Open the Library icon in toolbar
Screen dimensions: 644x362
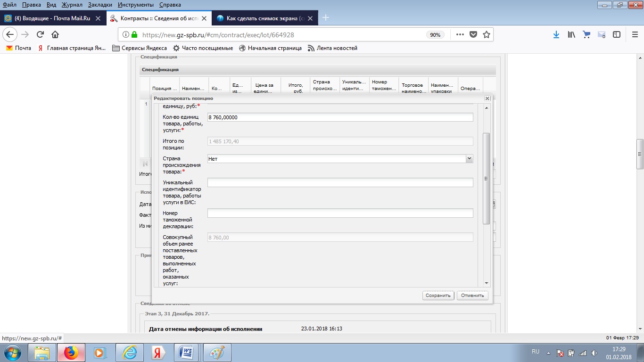(x=571, y=34)
